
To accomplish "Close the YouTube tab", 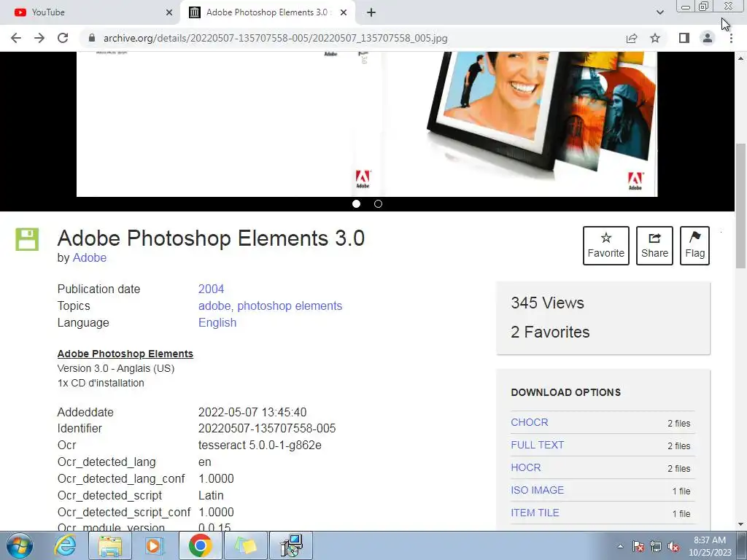I will pyautogui.click(x=169, y=12).
